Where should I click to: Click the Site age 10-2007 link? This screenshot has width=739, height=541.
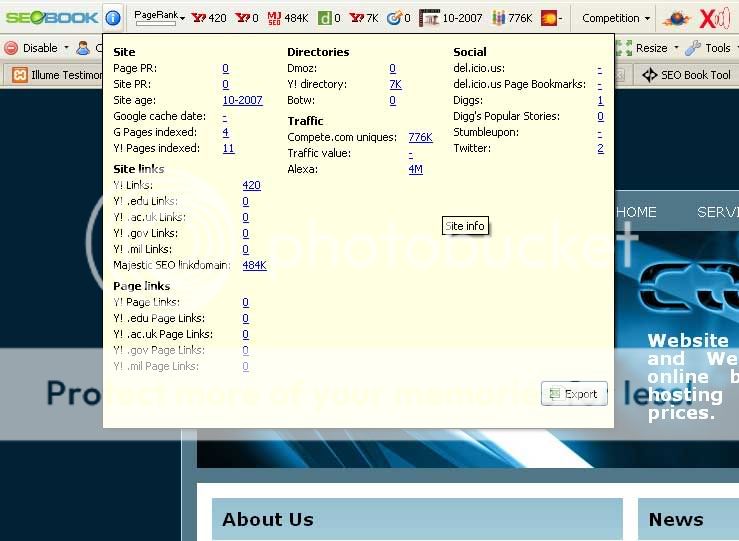[x=242, y=100]
